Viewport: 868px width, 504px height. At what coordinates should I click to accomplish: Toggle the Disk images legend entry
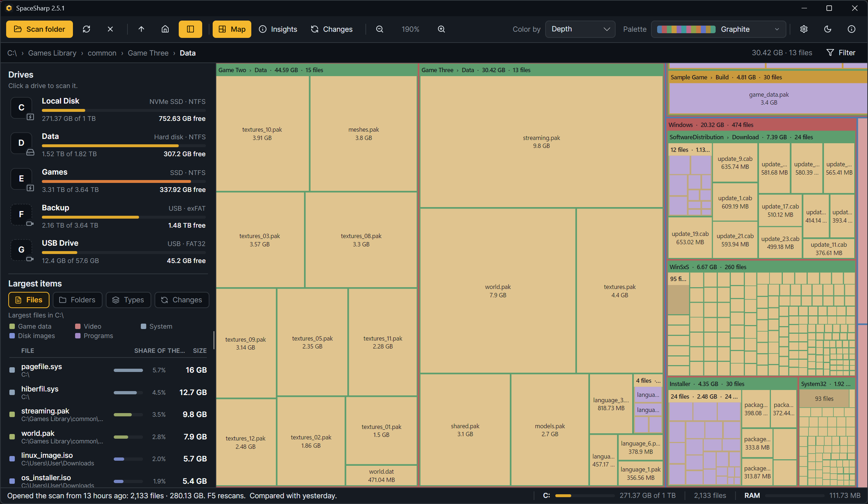(32, 336)
